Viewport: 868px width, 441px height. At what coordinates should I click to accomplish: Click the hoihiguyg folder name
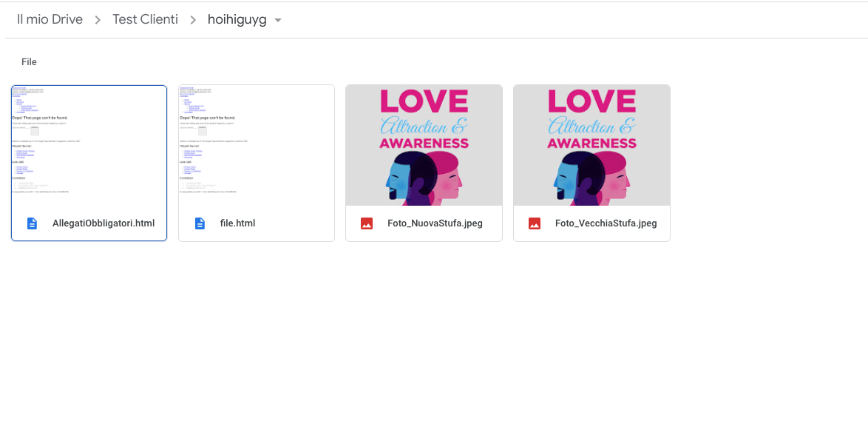click(x=237, y=20)
